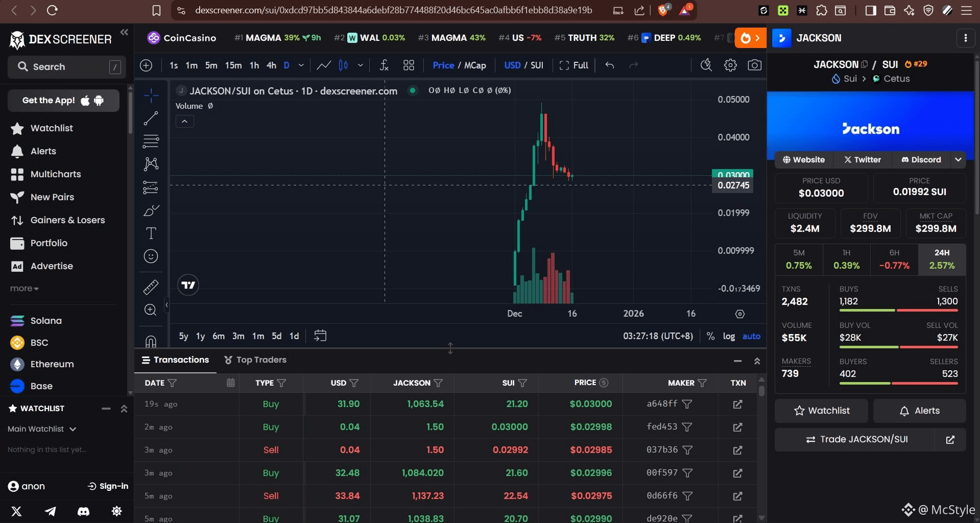This screenshot has height=523, width=980.
Task: Open chart settings gear icon
Action: [x=730, y=65]
